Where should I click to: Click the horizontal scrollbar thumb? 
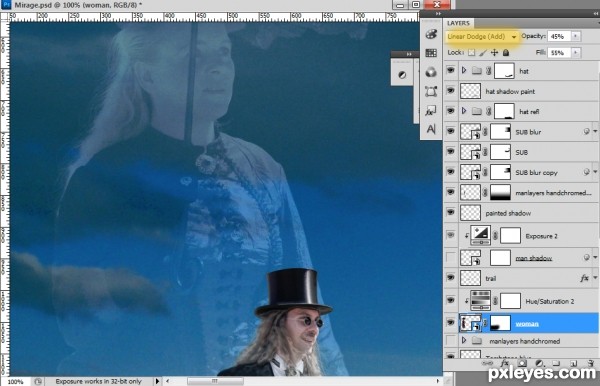215,381
